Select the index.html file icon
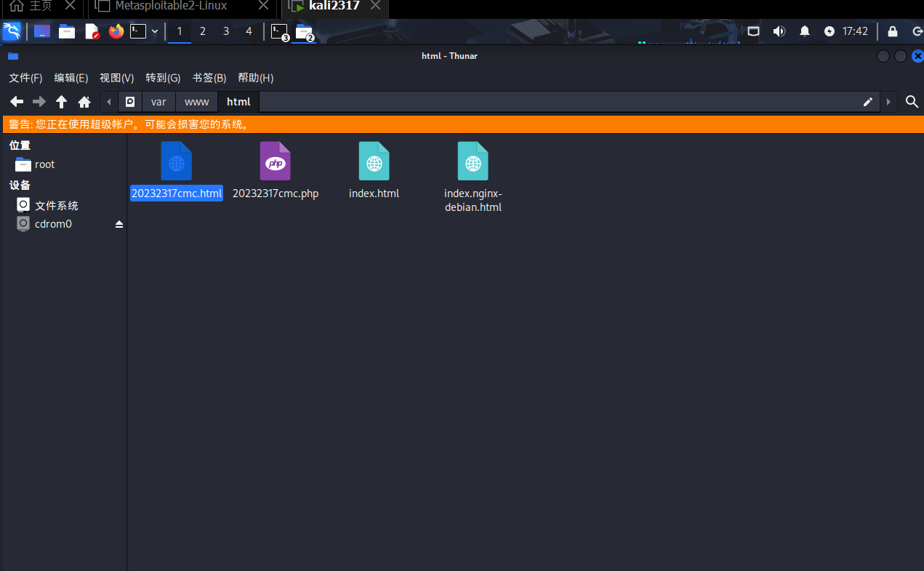The height and width of the screenshot is (571, 924). pyautogui.click(x=374, y=161)
